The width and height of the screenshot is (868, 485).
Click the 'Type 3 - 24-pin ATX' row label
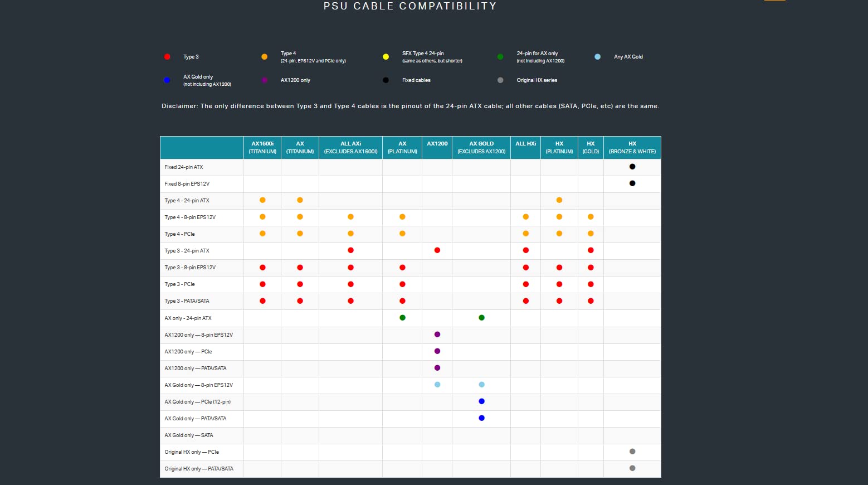(x=187, y=251)
